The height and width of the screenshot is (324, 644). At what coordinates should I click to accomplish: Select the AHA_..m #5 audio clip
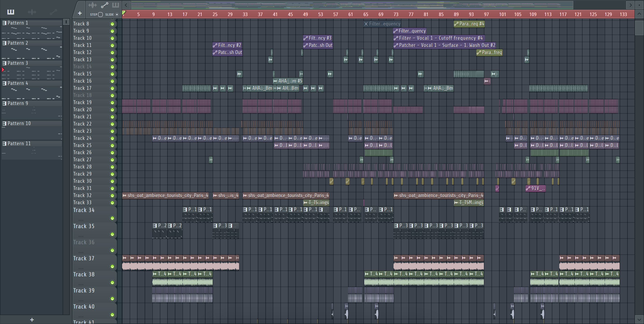(288, 81)
